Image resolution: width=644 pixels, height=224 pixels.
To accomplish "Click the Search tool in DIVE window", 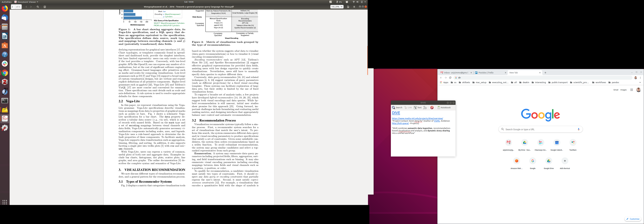I will pyautogui.click(x=397, y=108).
